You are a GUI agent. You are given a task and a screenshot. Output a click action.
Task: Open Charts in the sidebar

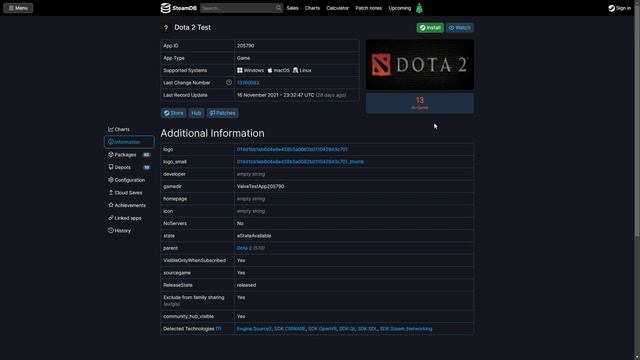tap(119, 129)
